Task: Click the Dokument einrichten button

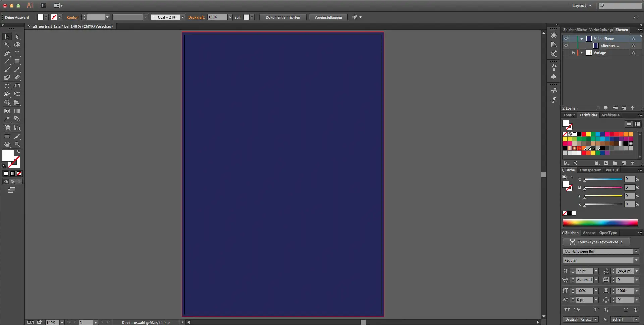Action: (x=283, y=17)
